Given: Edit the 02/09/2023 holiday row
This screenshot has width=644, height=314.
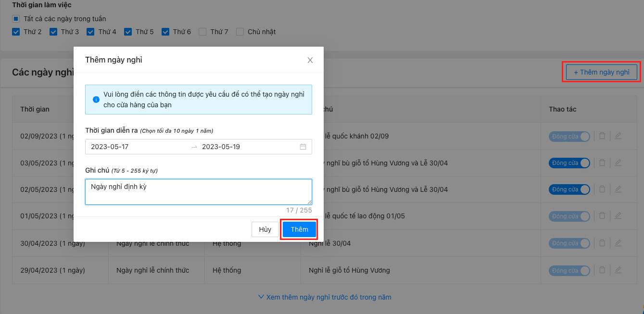Looking at the screenshot, I should (618, 136).
